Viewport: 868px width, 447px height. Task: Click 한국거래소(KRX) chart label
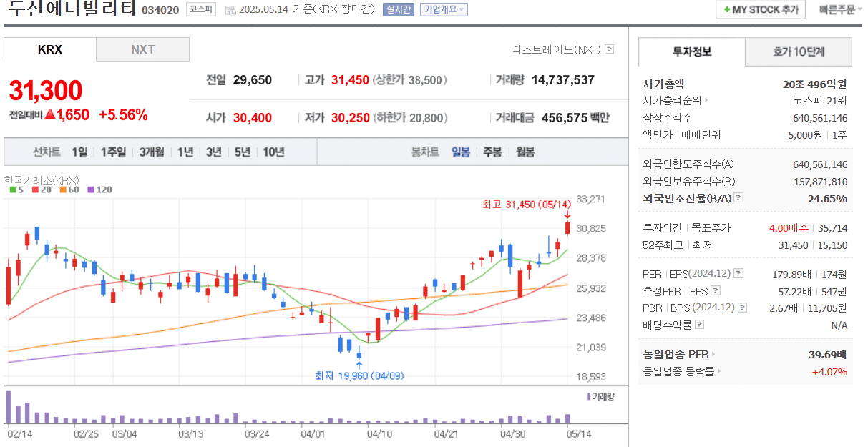41,180
